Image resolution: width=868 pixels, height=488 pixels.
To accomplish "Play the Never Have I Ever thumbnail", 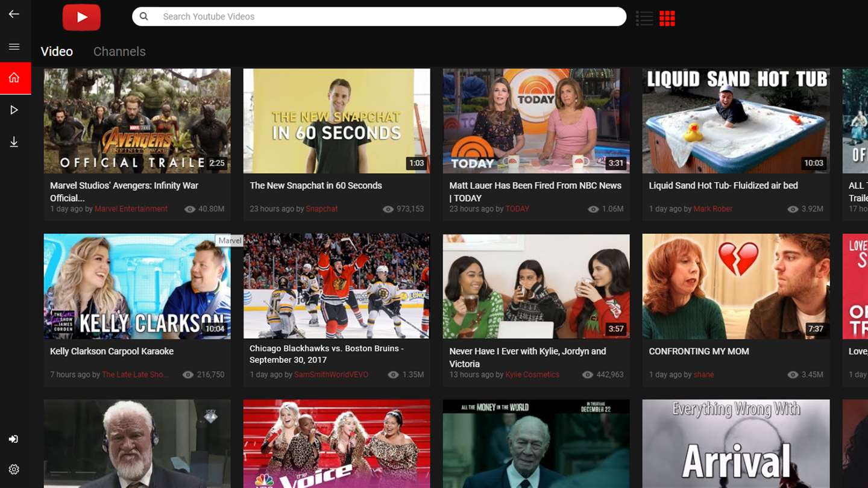I will coord(536,286).
